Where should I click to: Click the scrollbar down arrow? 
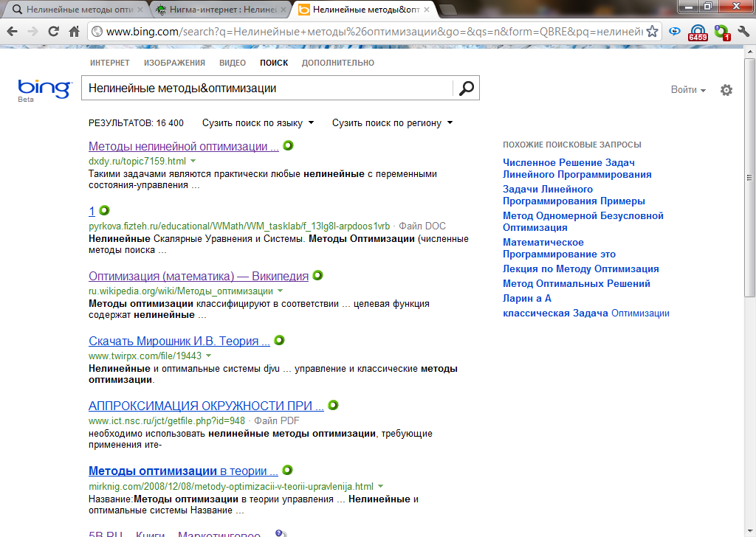(x=749, y=532)
